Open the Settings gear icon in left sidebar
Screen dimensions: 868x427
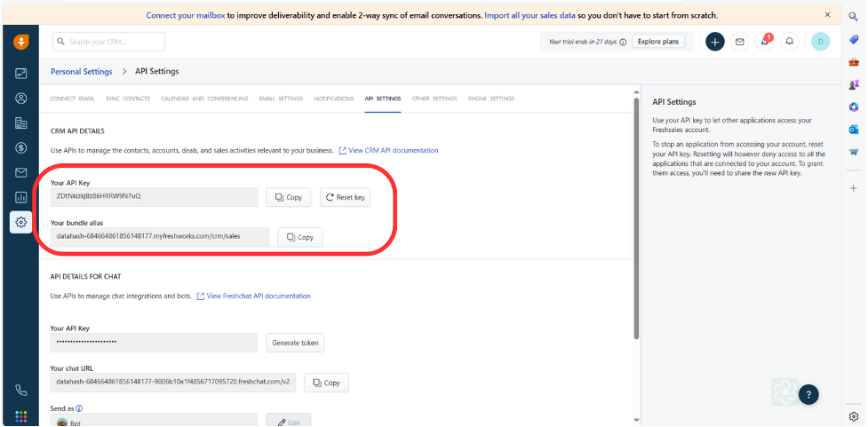(x=21, y=222)
